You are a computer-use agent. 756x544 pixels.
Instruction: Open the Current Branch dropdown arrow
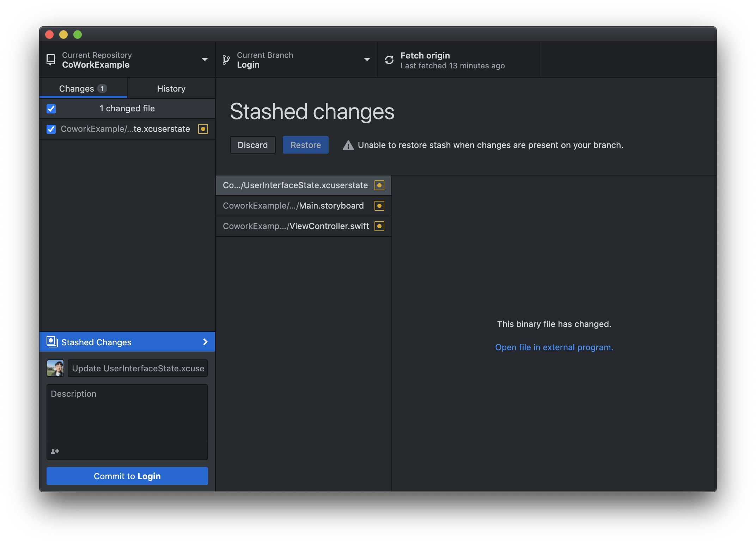(367, 60)
